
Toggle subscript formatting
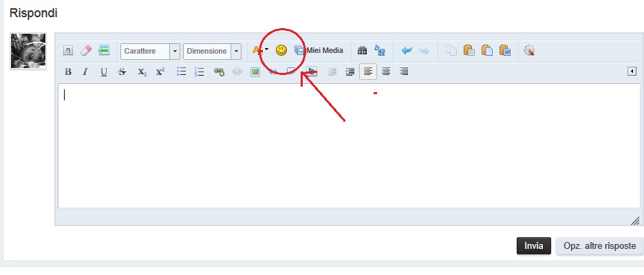tap(142, 72)
